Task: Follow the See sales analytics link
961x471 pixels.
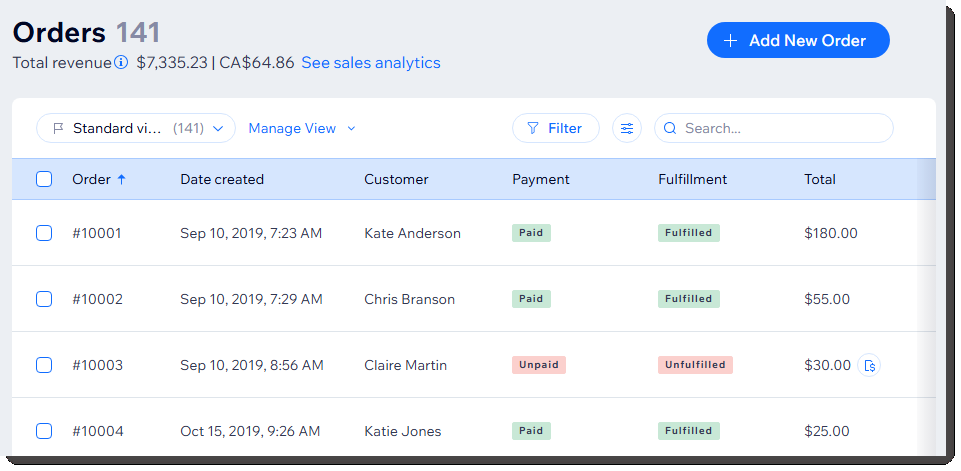Action: [371, 63]
